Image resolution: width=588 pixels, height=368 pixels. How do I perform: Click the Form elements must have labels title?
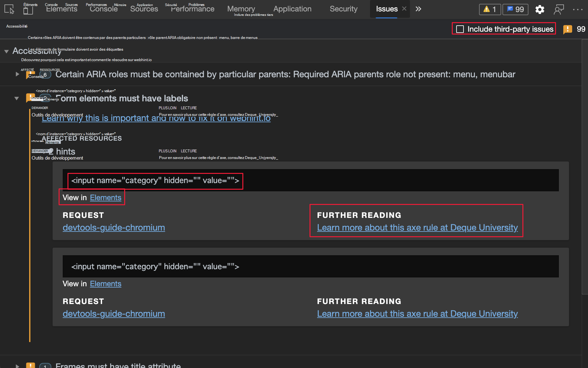tap(122, 98)
